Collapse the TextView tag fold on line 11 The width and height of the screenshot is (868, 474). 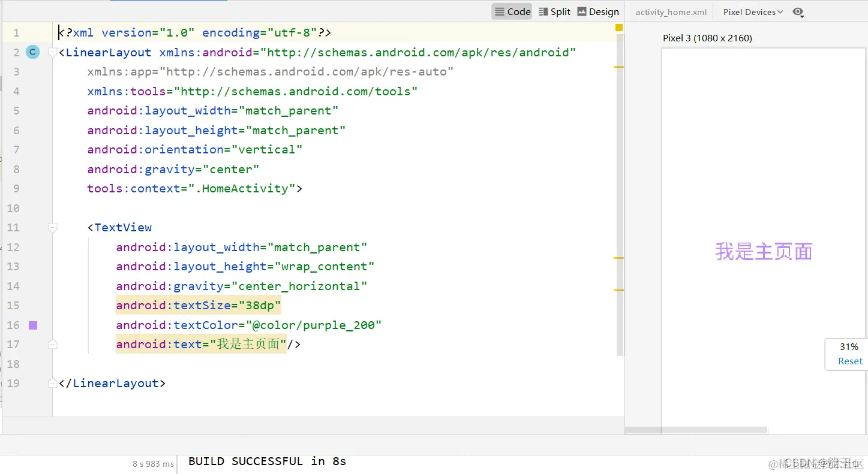pos(53,228)
